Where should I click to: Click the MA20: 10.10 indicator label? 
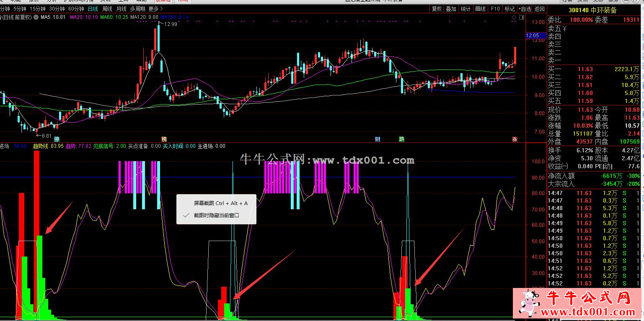pyautogui.click(x=84, y=17)
